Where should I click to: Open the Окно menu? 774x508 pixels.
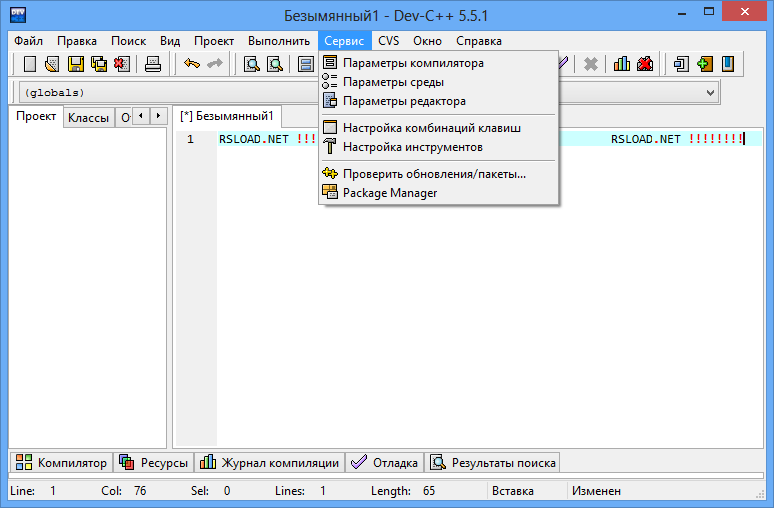[427, 41]
